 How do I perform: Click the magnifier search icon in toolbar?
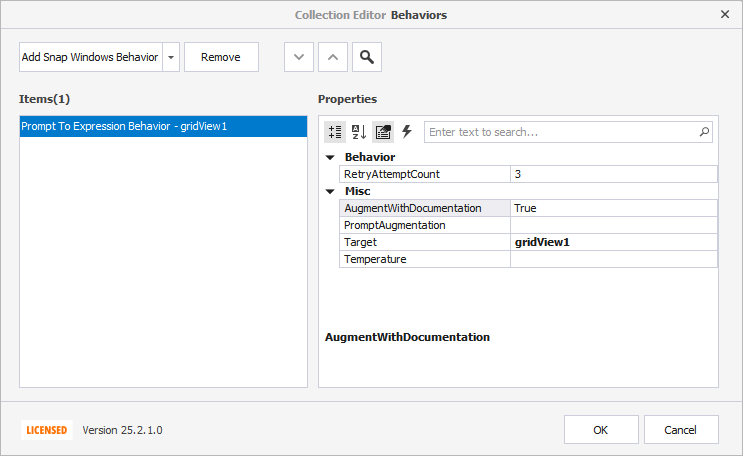click(x=367, y=57)
